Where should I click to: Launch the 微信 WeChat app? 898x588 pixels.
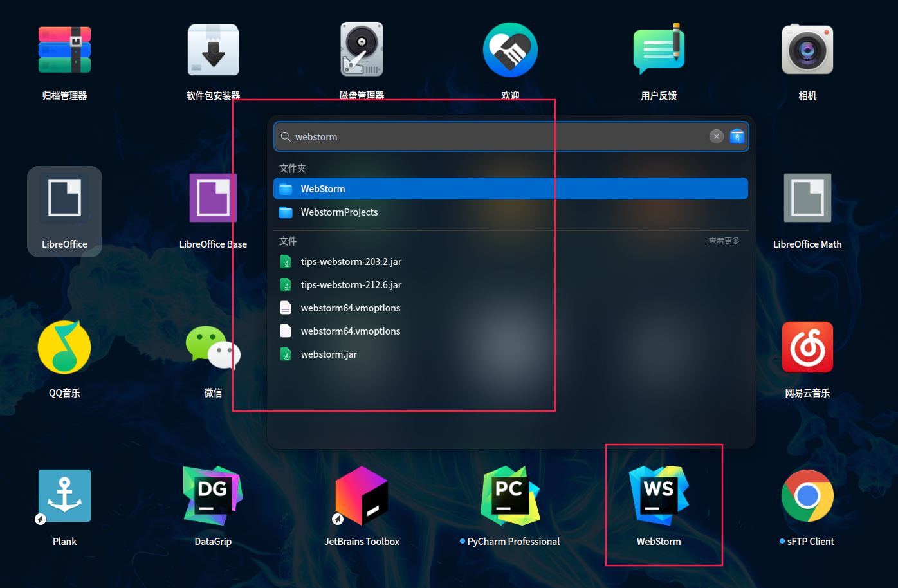pos(213,347)
